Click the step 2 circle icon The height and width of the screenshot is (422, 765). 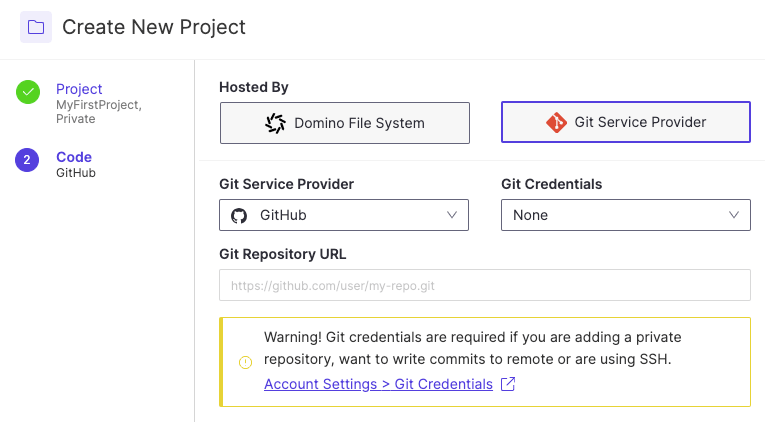pyautogui.click(x=27, y=160)
